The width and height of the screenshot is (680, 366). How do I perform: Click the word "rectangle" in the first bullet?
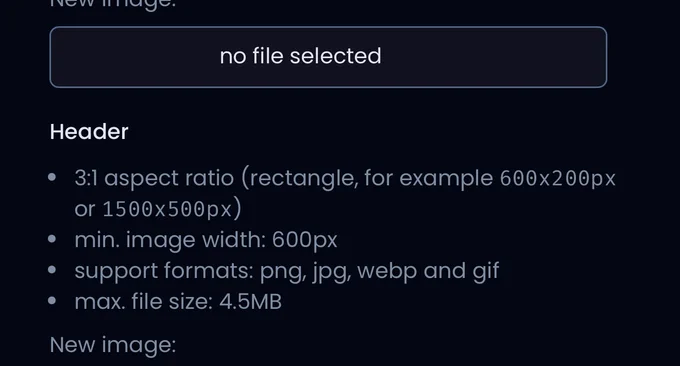[x=304, y=179]
